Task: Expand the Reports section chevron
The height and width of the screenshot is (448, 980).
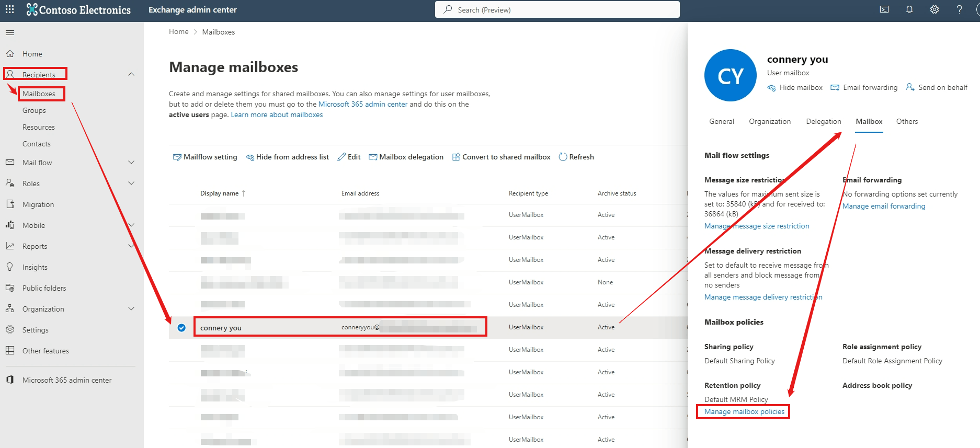Action: pyautogui.click(x=131, y=246)
